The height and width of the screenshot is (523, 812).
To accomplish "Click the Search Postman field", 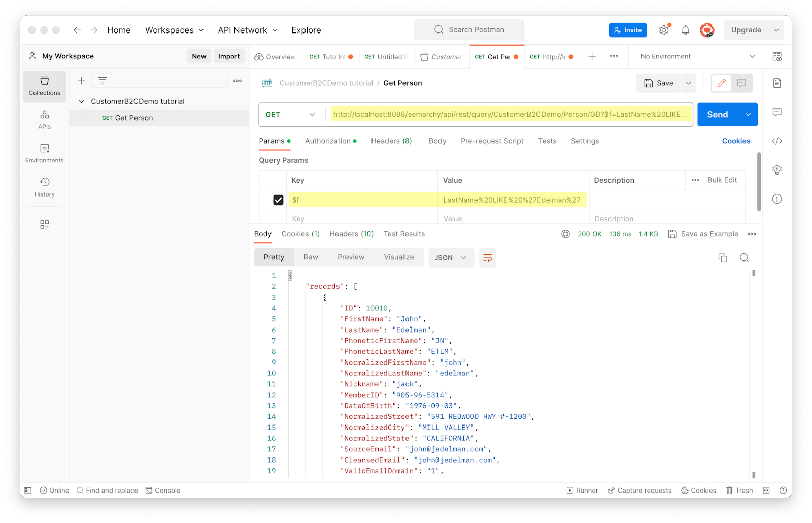I will pyautogui.click(x=469, y=30).
